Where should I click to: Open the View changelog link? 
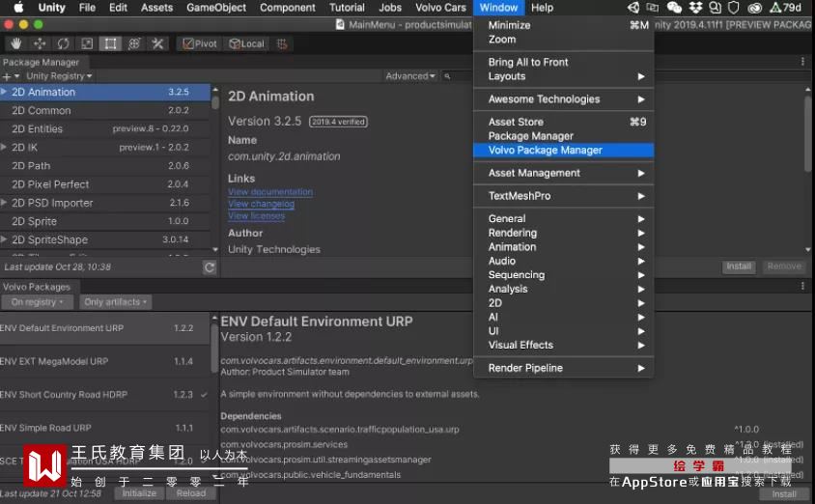261,204
